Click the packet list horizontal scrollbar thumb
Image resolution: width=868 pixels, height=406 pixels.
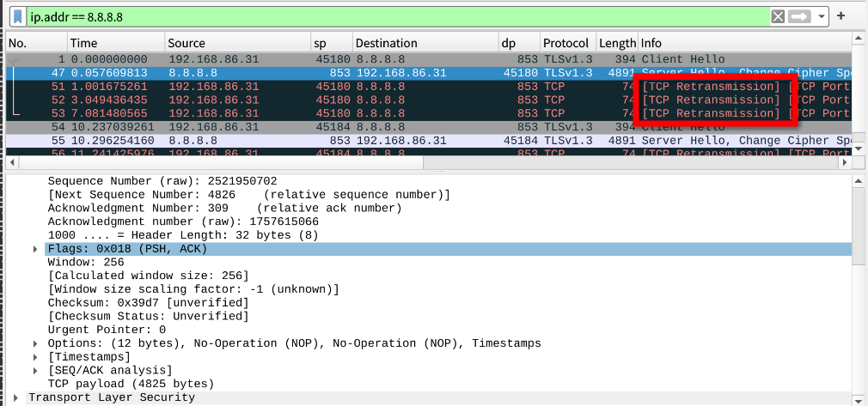tap(220, 162)
